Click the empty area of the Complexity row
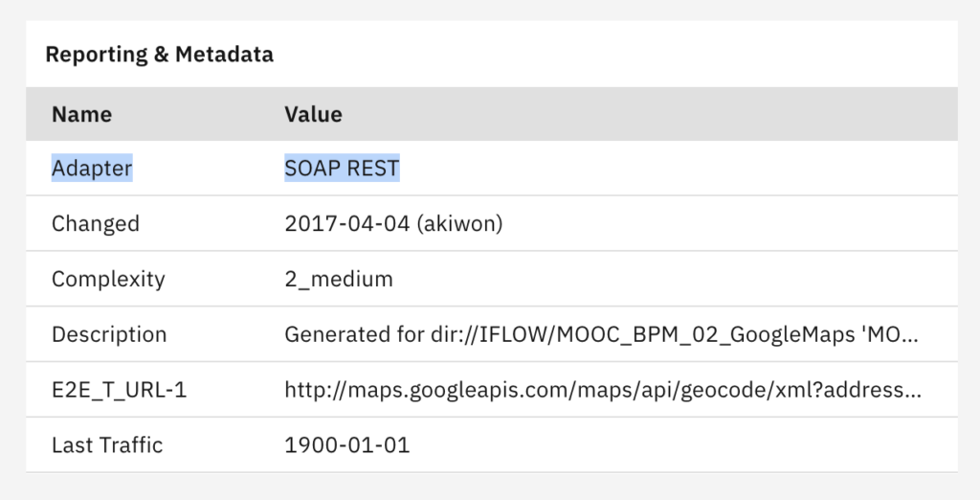980x500 pixels. click(x=675, y=279)
